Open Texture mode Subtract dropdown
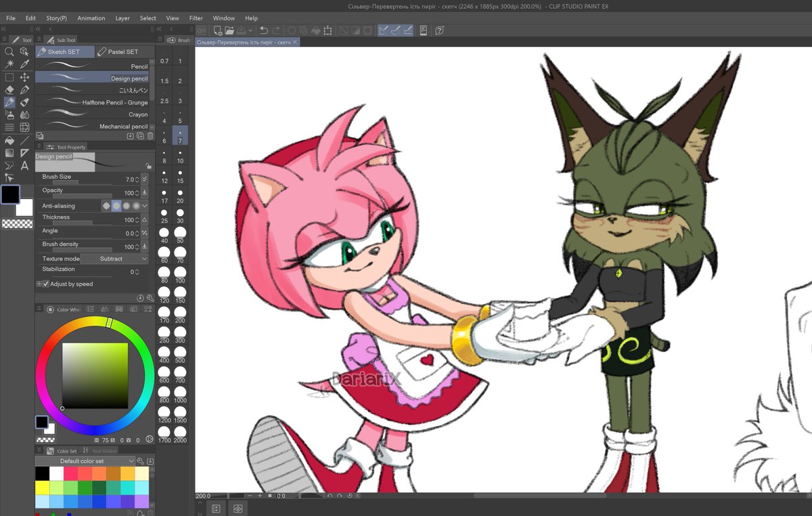The height and width of the screenshot is (516, 812). [x=114, y=259]
